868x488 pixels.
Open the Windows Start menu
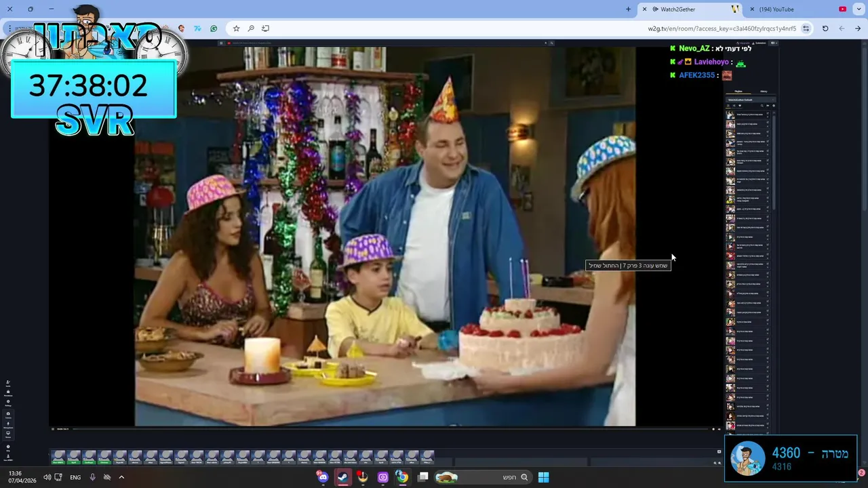coord(543,477)
